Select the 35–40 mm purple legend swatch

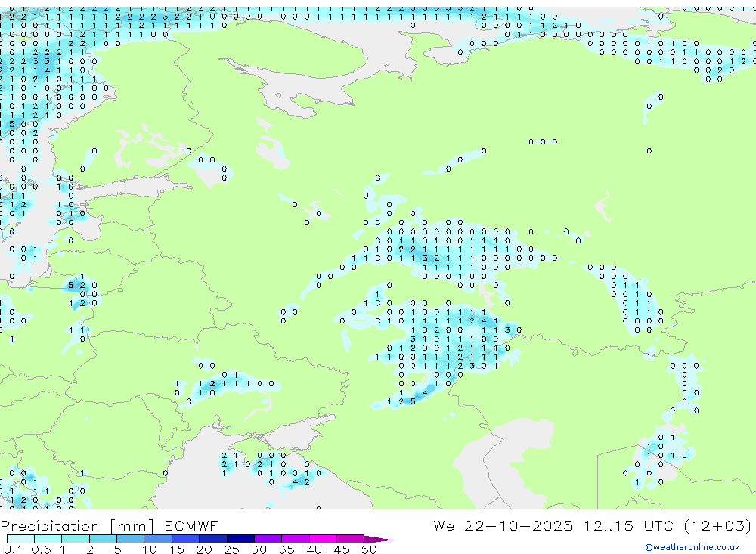296,539
